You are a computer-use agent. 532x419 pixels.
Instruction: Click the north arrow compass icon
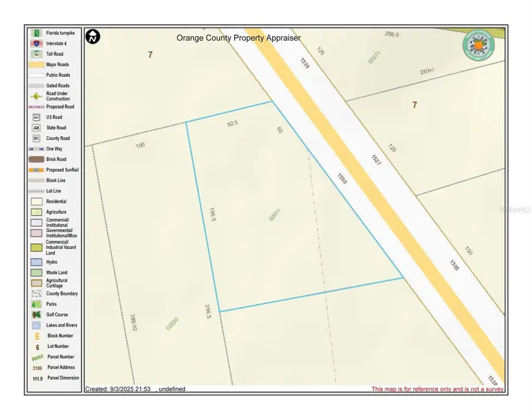93,37
